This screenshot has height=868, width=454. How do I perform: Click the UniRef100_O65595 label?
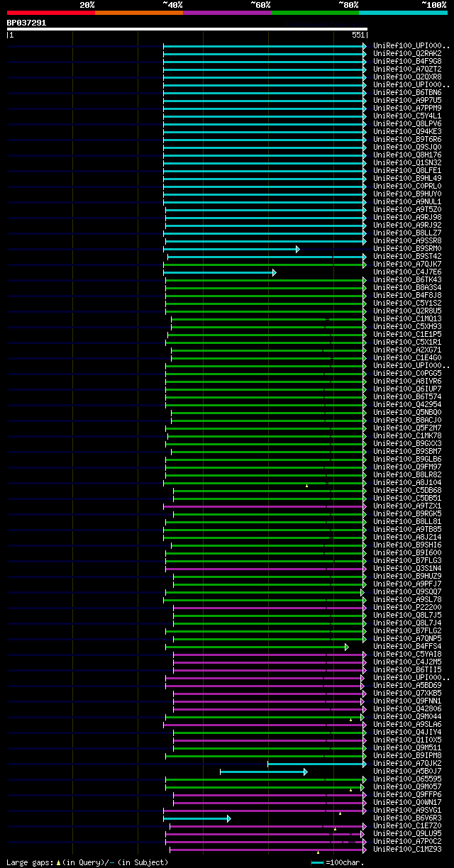(407, 779)
